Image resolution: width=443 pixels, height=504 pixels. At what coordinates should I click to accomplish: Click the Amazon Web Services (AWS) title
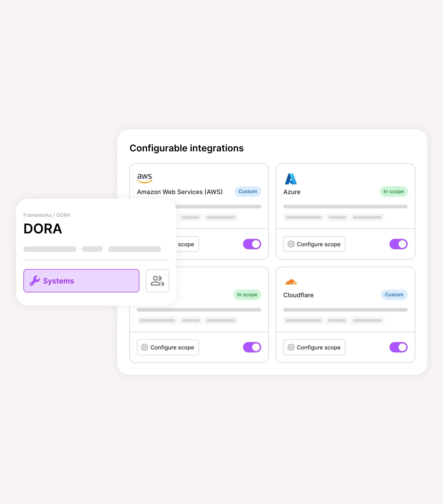click(180, 192)
